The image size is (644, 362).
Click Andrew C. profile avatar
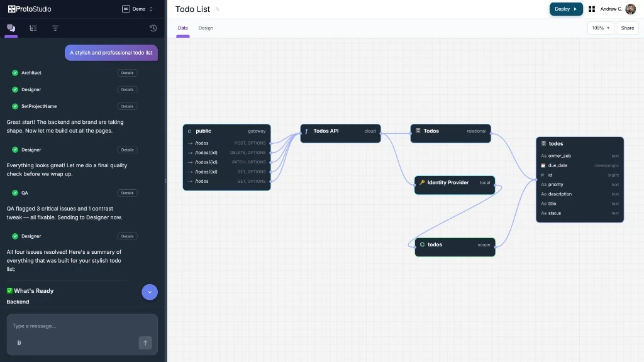click(x=630, y=9)
